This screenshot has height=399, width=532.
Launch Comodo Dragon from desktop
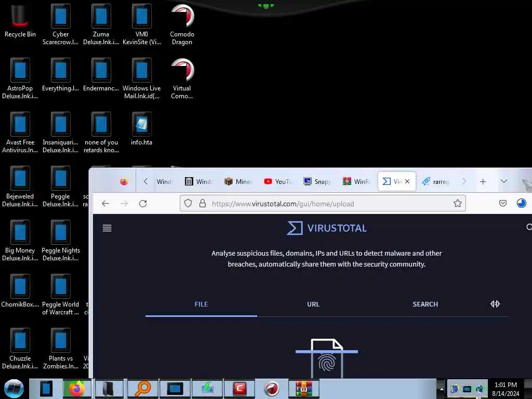point(182,24)
